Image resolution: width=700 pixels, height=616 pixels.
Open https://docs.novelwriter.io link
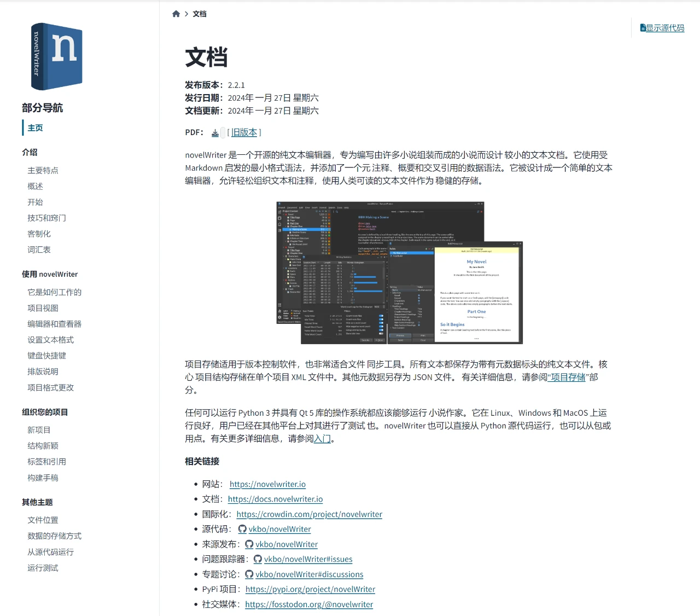[275, 499]
